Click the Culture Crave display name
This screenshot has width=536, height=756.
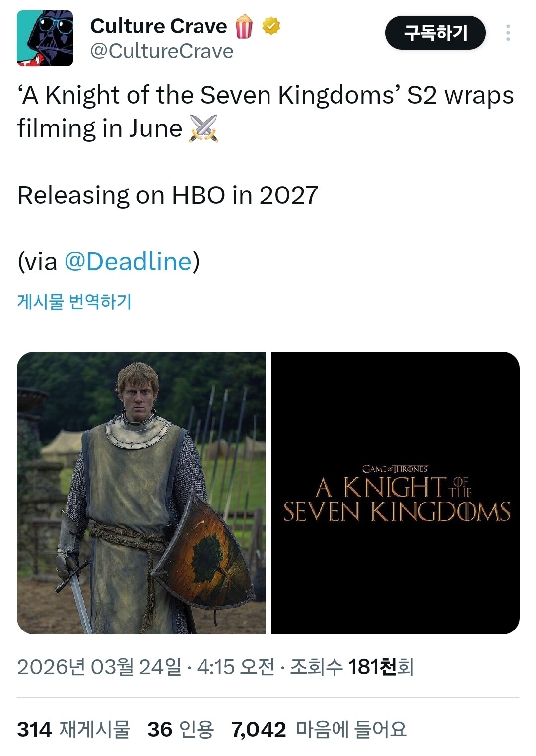tap(158, 26)
